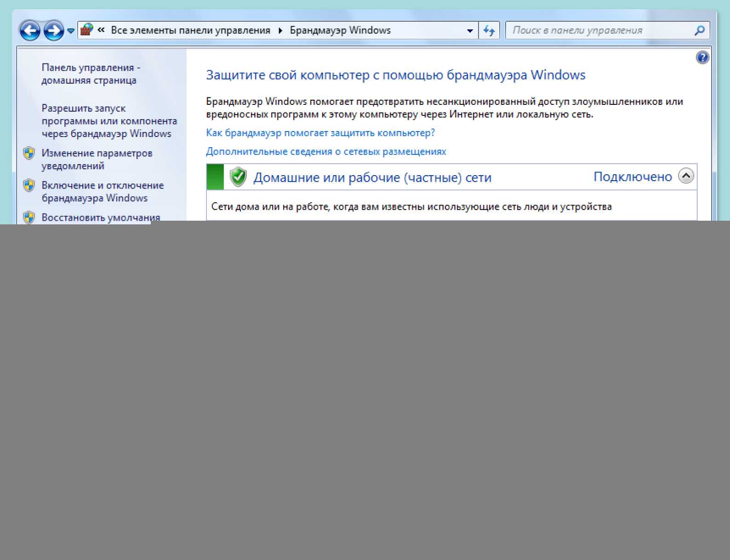Open recent pages dropdown next to Forward button

pos(71,31)
